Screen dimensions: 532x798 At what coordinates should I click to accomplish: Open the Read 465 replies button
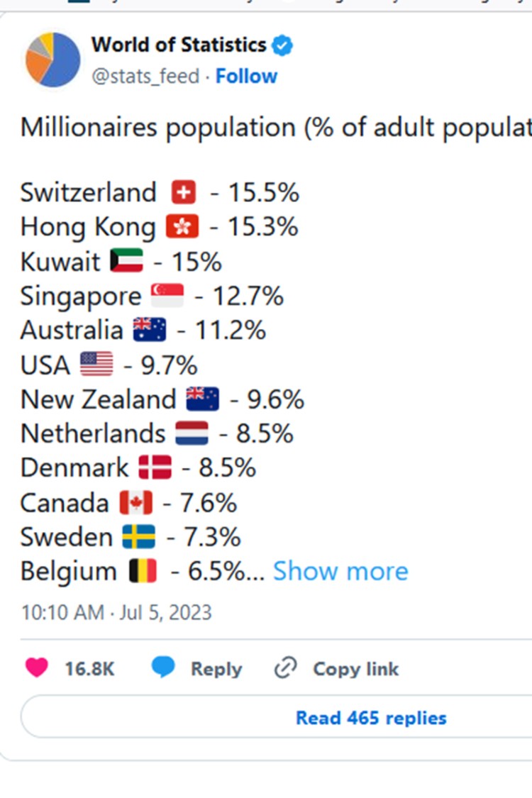pyautogui.click(x=371, y=718)
